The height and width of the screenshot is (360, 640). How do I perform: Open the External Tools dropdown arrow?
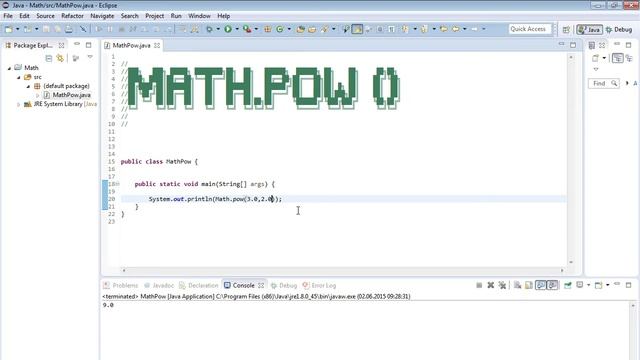[x=256, y=29]
